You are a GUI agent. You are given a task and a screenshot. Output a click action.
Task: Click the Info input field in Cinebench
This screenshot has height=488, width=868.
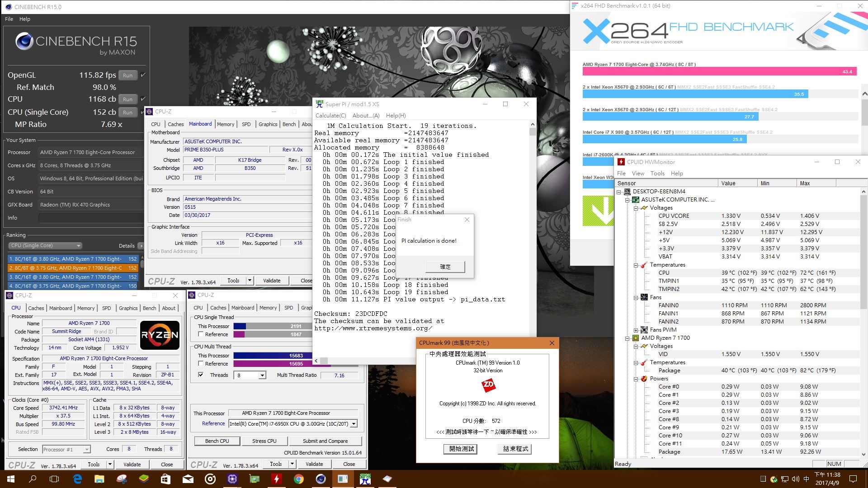tap(90, 218)
